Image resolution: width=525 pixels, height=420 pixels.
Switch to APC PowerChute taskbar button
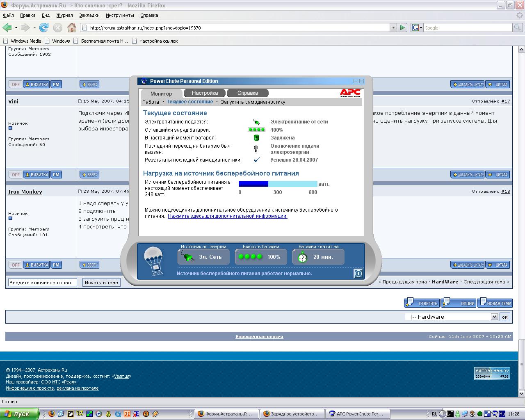357,414
